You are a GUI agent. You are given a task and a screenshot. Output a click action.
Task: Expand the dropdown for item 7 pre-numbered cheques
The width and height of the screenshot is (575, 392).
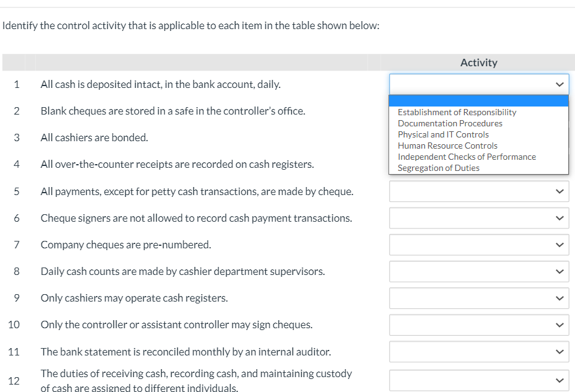click(478, 244)
